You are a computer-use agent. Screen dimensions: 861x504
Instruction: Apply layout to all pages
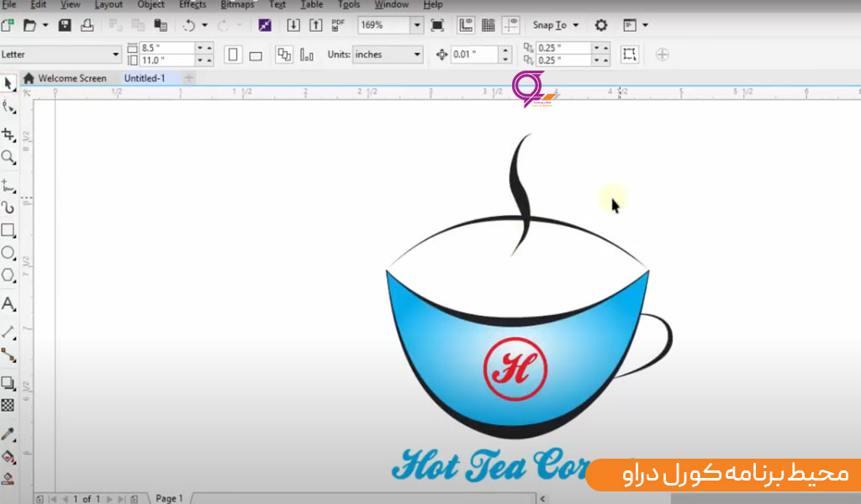tap(284, 55)
